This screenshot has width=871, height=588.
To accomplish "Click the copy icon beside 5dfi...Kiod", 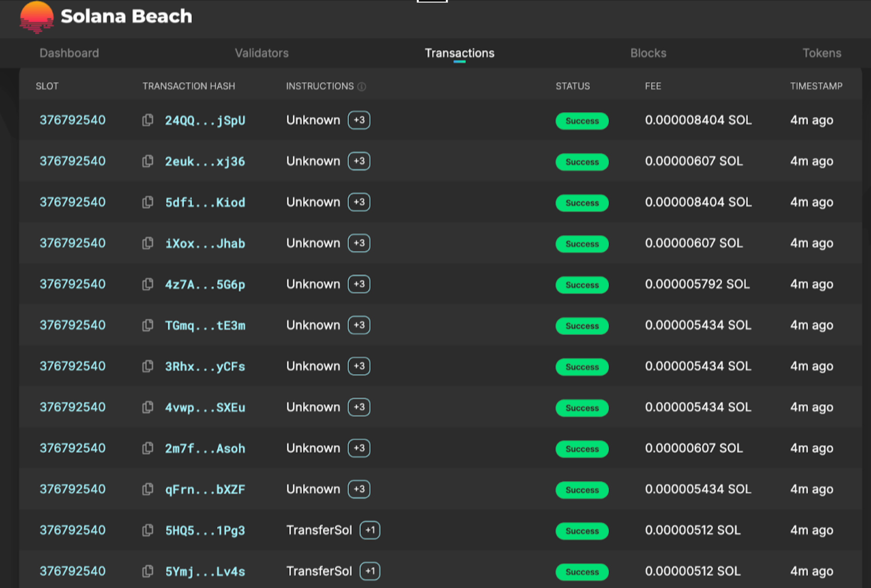I will 148,202.
